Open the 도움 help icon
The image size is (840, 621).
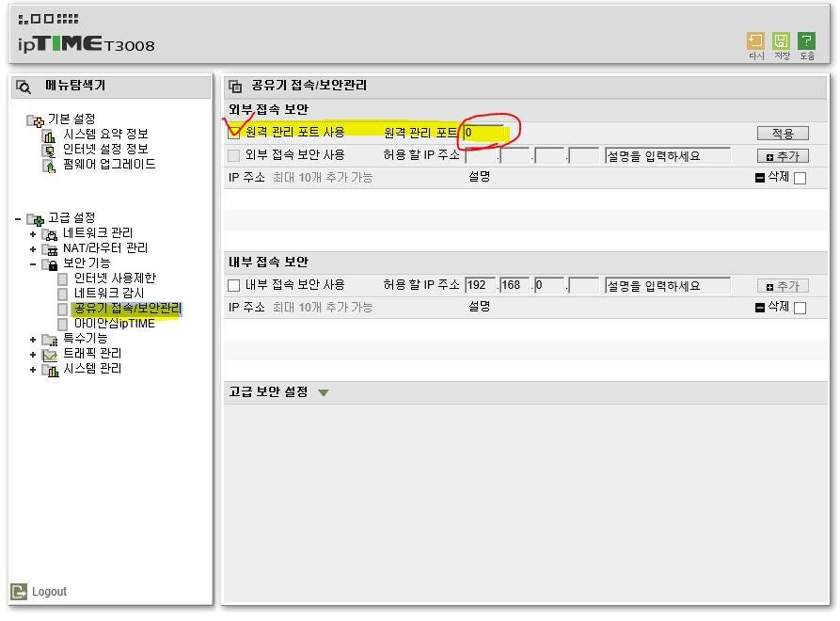coord(806,40)
